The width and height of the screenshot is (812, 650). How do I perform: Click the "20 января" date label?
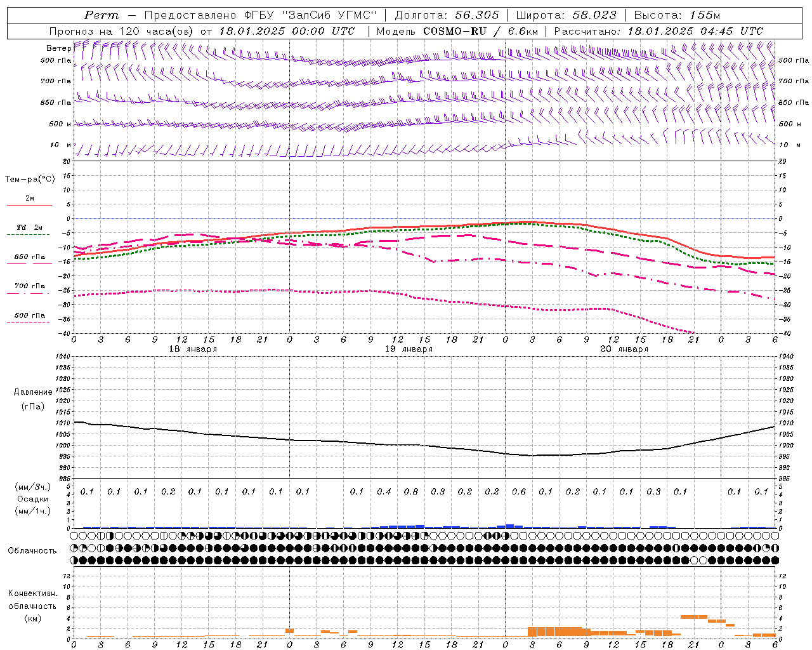tap(624, 349)
